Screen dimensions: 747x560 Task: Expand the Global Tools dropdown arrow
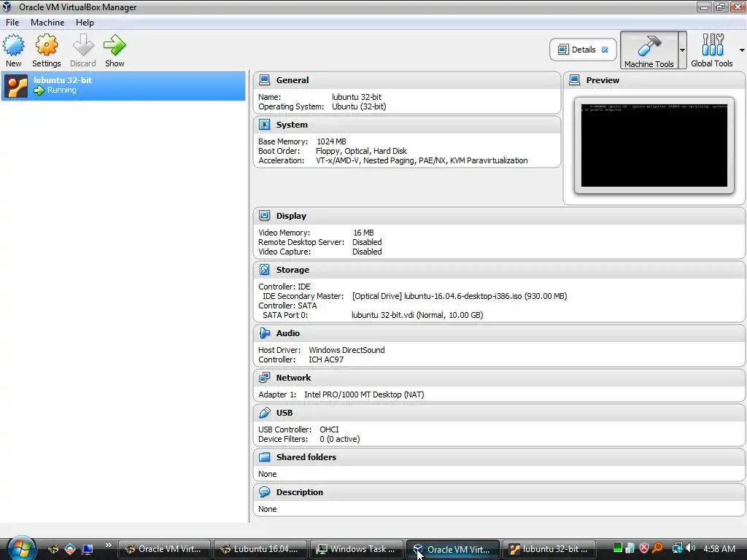click(x=742, y=50)
